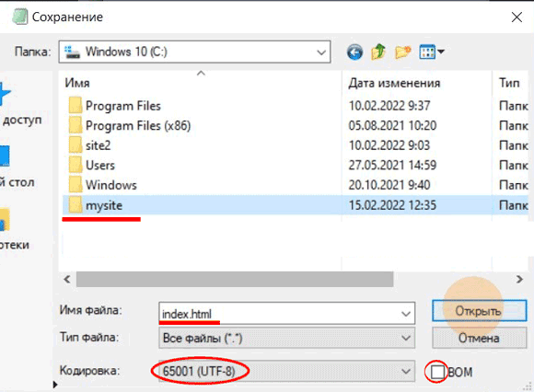This screenshot has height=392, width=534.
Task: Create a new folder
Action: [x=403, y=52]
